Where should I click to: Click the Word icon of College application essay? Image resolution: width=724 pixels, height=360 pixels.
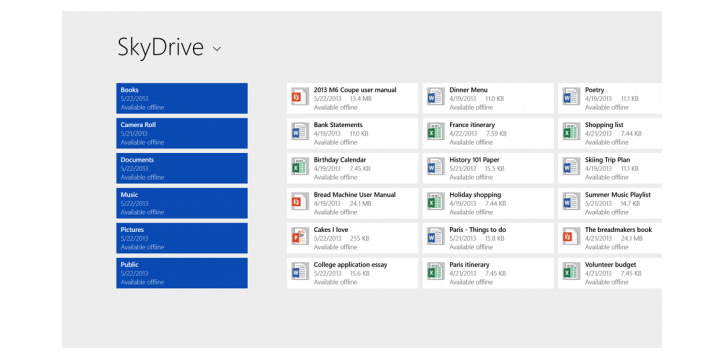[300, 271]
